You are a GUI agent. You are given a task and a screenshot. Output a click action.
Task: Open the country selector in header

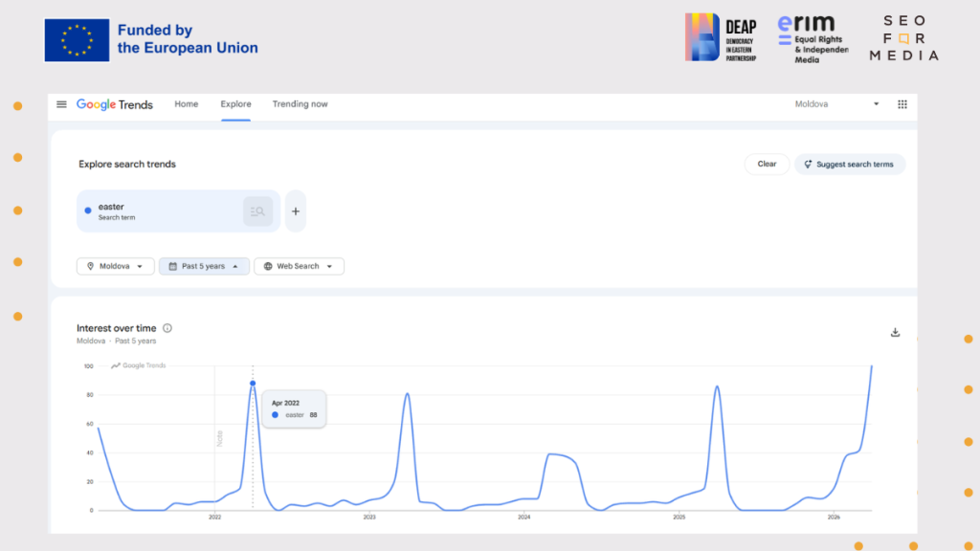[836, 104]
